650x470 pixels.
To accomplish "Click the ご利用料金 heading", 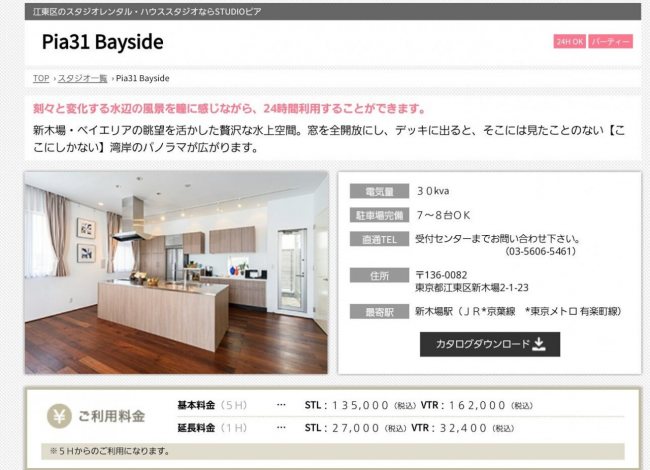I will tap(112, 416).
